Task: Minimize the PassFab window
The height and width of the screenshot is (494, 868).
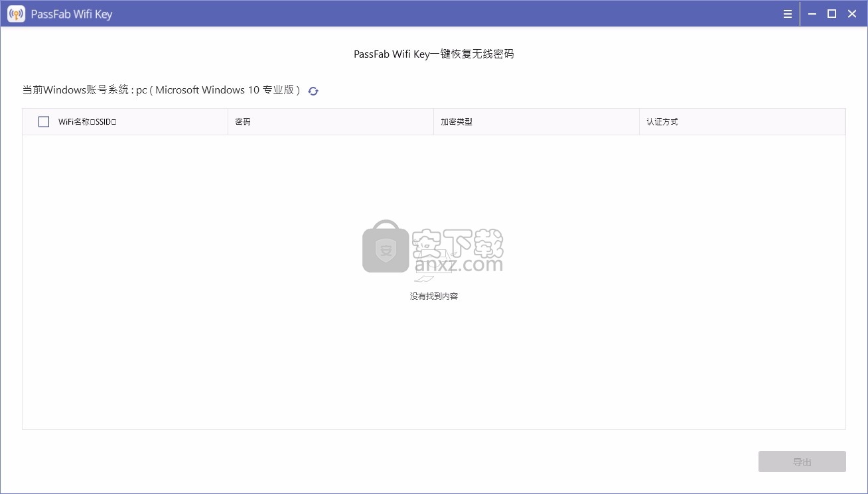Action: coord(812,14)
